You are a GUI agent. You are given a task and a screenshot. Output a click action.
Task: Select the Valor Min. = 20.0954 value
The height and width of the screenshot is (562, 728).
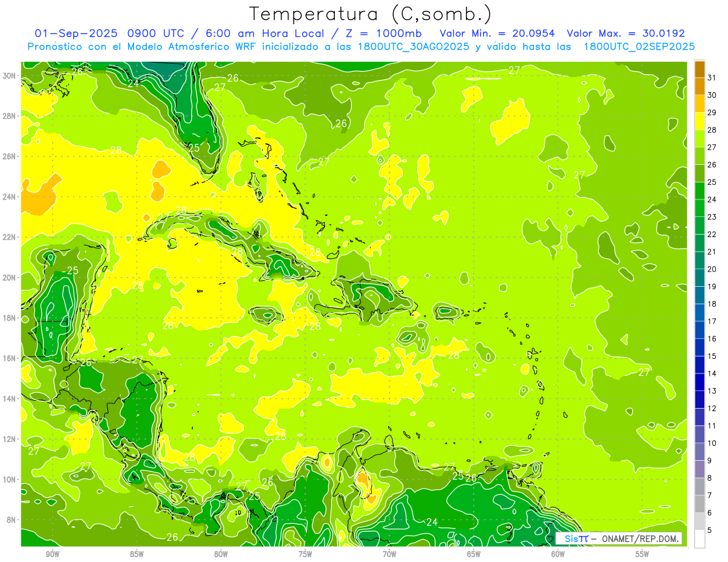click(x=497, y=33)
